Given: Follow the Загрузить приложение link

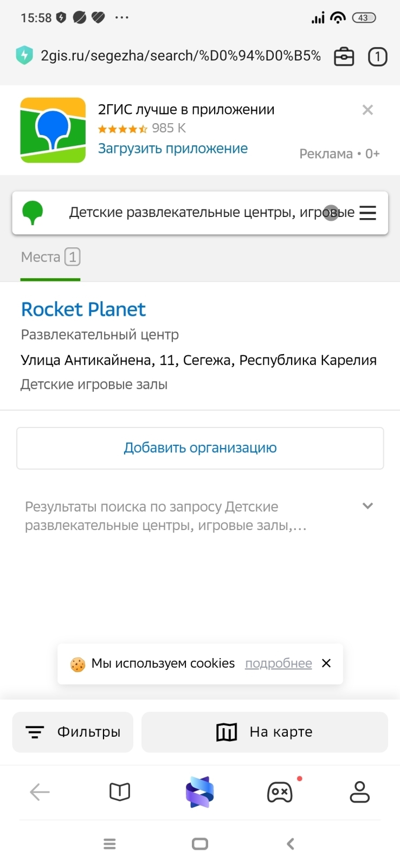Looking at the screenshot, I should click(172, 149).
